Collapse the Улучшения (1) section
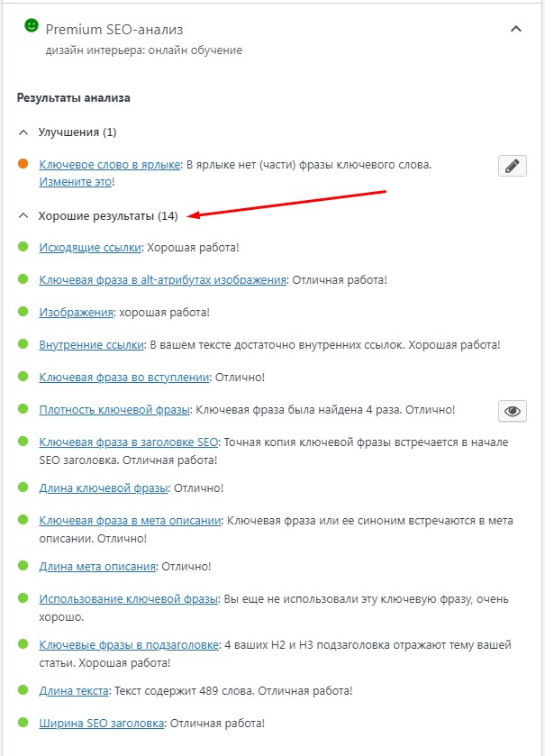This screenshot has width=545, height=756. (23, 132)
